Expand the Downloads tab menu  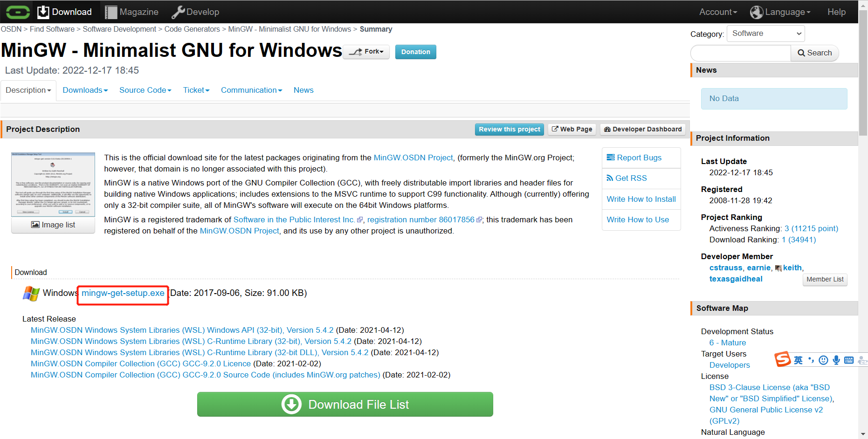(x=85, y=90)
